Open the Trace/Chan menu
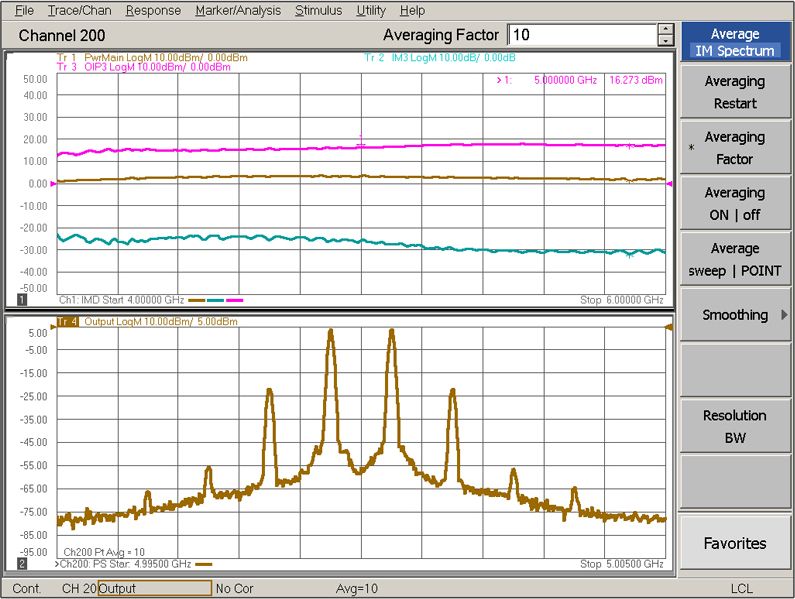This screenshot has width=795, height=599. [79, 10]
